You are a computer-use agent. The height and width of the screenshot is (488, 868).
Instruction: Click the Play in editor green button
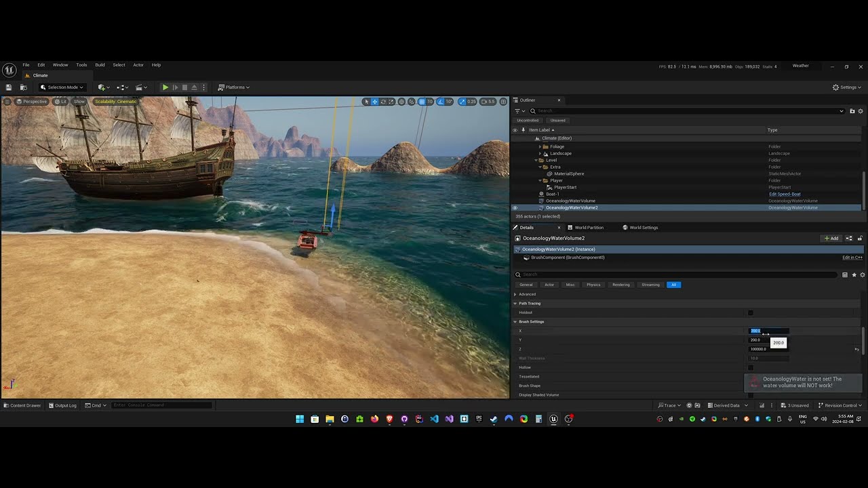pos(165,87)
